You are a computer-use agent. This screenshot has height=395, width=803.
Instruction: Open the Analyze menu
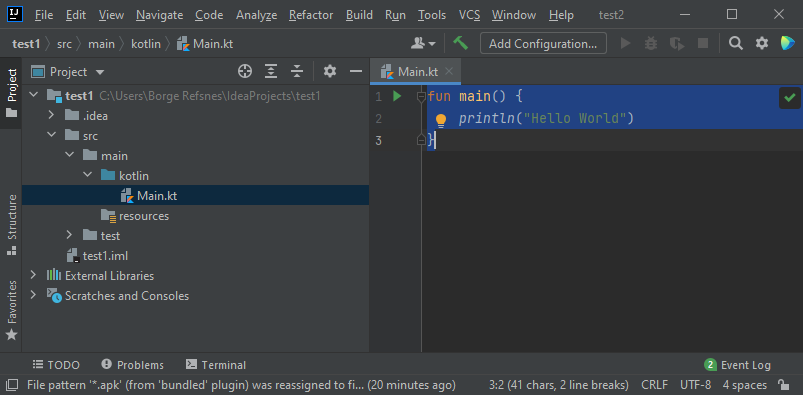point(257,15)
